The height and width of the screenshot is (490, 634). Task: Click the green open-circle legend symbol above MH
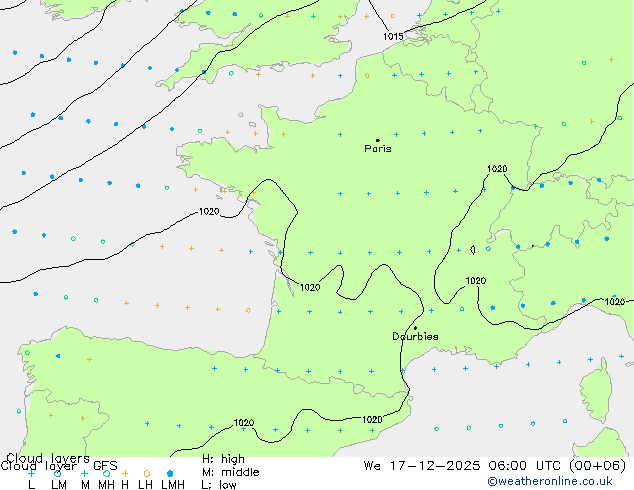coord(106,473)
